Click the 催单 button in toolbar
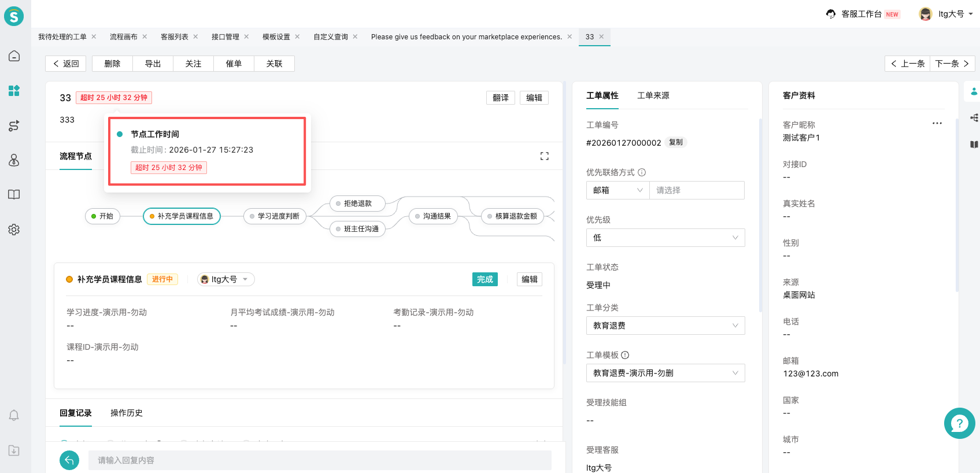The image size is (980, 473). coord(234,64)
